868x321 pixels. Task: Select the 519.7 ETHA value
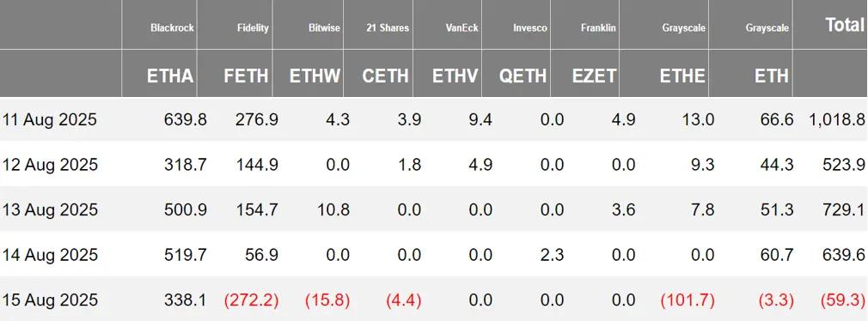[x=186, y=255]
